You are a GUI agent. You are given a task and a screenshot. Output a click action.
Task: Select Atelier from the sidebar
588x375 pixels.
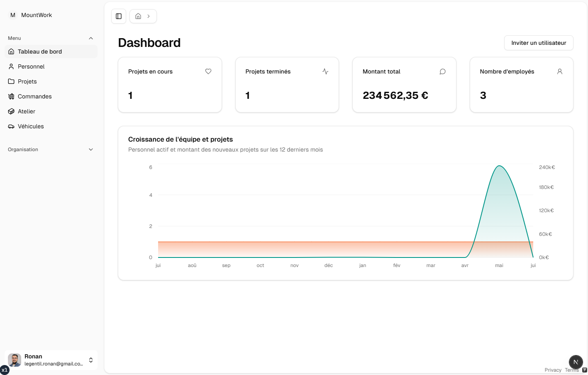(x=27, y=111)
